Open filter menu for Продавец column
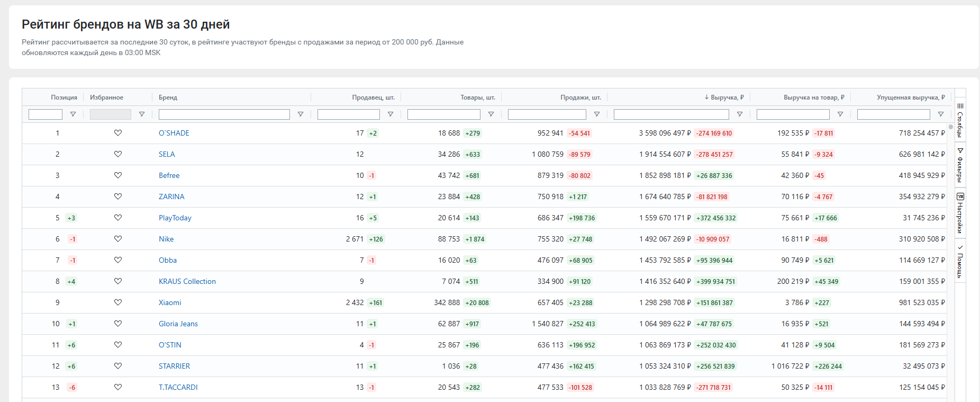 [391, 114]
